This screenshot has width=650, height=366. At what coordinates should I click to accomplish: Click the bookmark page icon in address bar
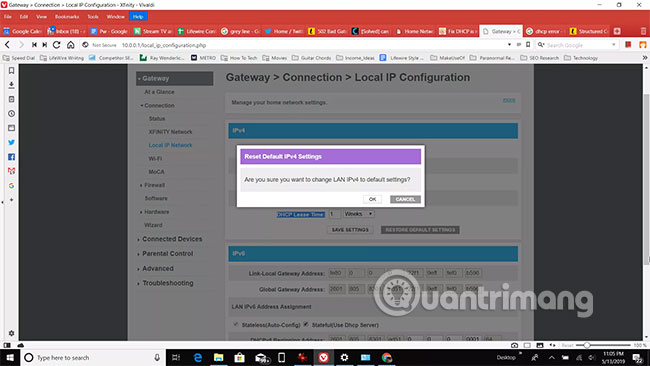528,44
